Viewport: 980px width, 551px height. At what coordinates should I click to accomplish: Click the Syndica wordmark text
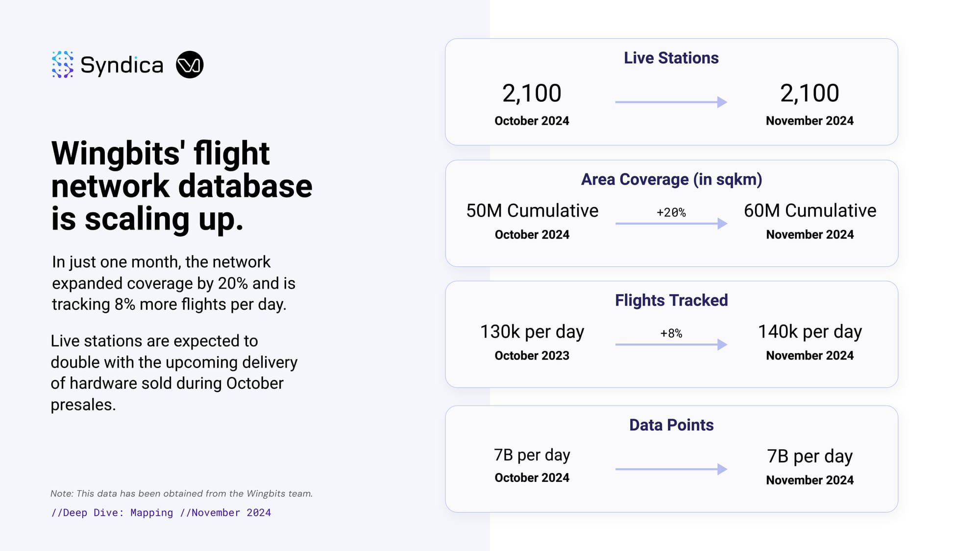122,65
